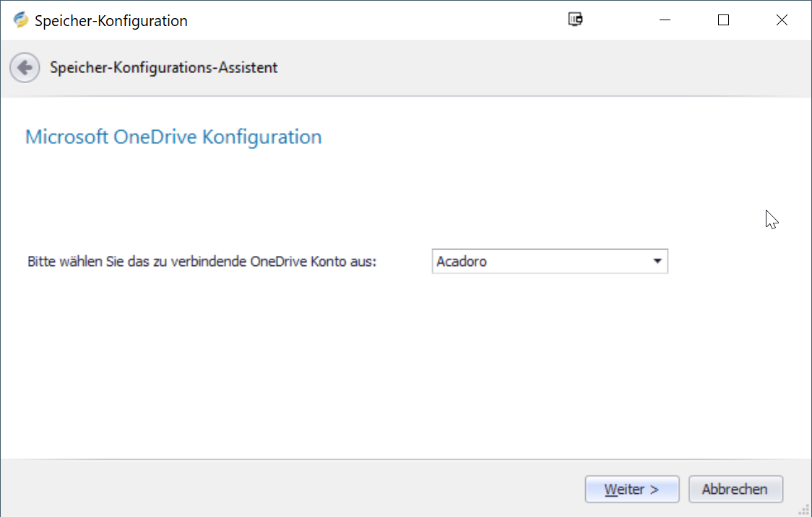Click the underlined W in Weiter
This screenshot has height=517, width=812.
click(610, 490)
